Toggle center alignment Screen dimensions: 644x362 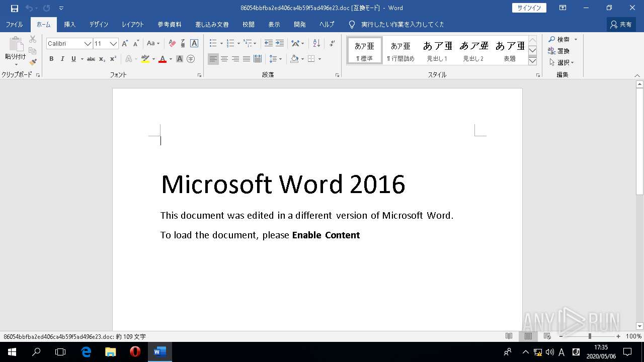tap(224, 59)
